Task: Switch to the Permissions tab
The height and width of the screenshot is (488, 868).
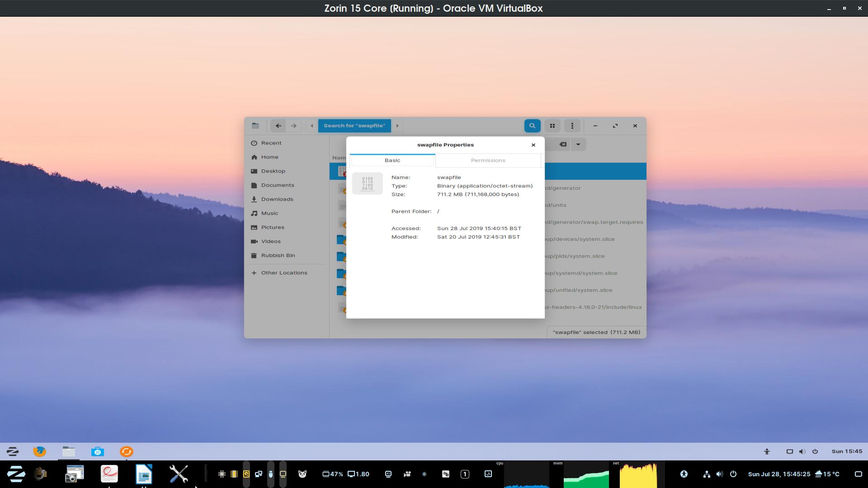Action: [x=488, y=160]
